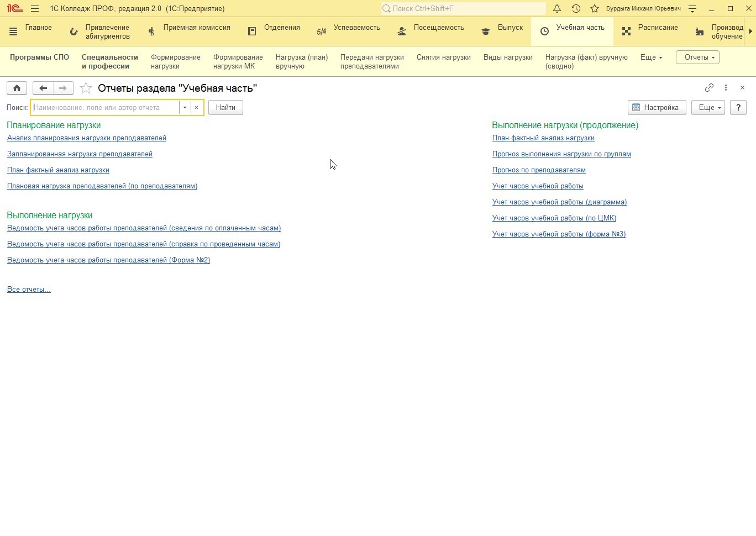This screenshot has width=756, height=536.
Task: Open Виды нагрузки command
Action: tap(508, 57)
